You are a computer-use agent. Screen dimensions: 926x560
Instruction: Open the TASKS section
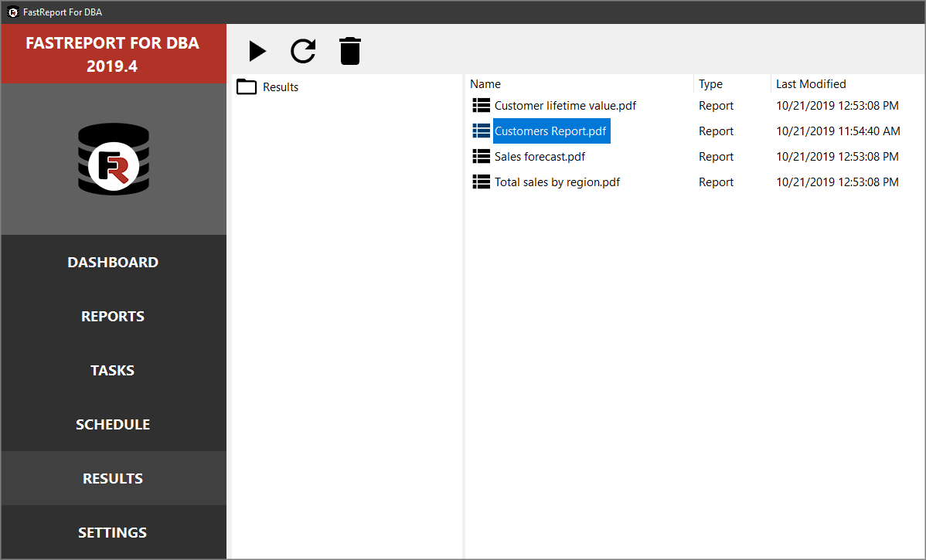pyautogui.click(x=113, y=370)
